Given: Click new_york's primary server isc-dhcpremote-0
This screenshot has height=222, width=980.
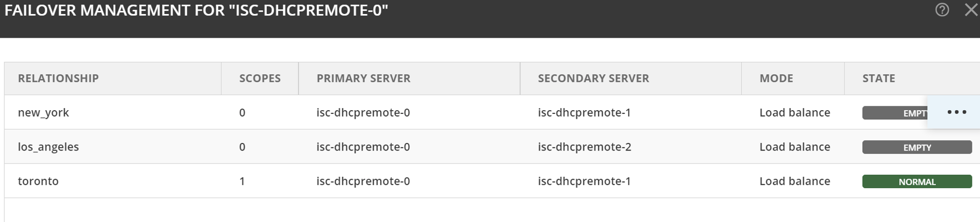Looking at the screenshot, I should pos(363,113).
